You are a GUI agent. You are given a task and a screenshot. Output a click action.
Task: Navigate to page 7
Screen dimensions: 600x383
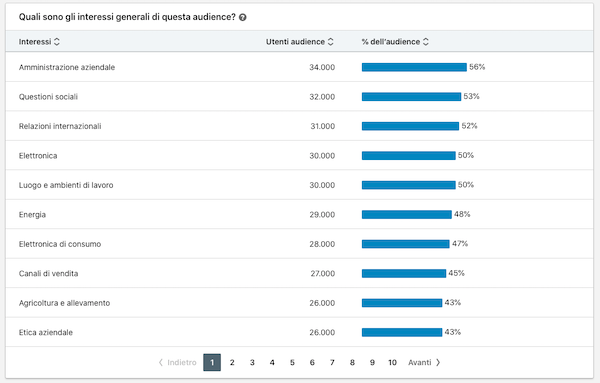tap(332, 362)
